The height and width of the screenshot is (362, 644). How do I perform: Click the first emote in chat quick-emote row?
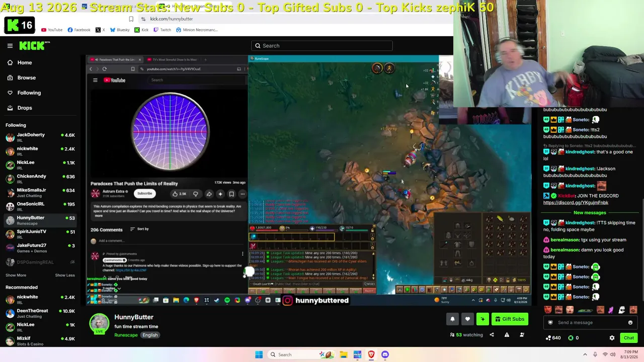pos(548,310)
